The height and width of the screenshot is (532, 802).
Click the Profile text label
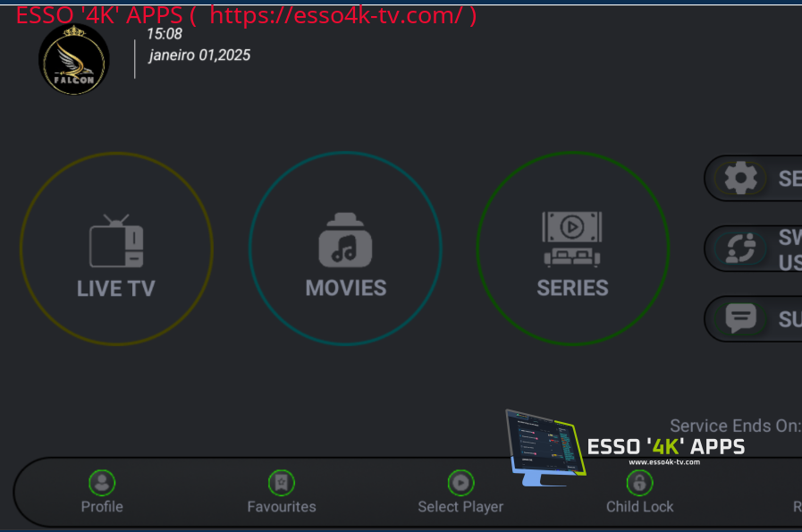tap(102, 507)
